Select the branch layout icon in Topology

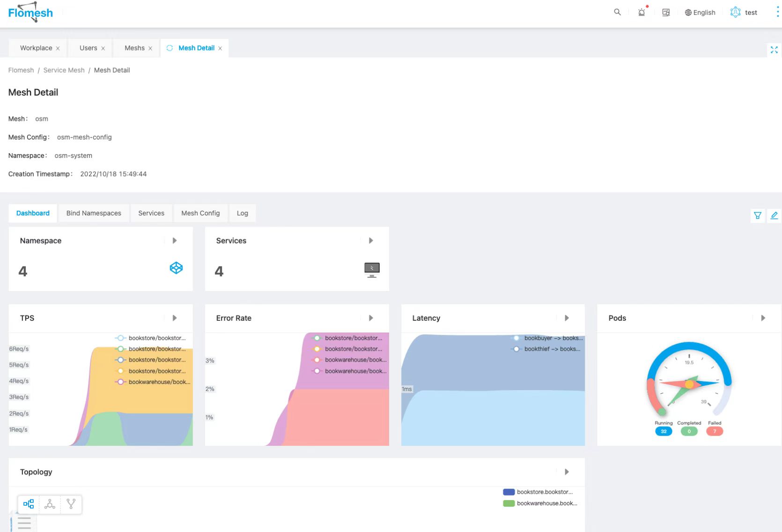(x=71, y=504)
